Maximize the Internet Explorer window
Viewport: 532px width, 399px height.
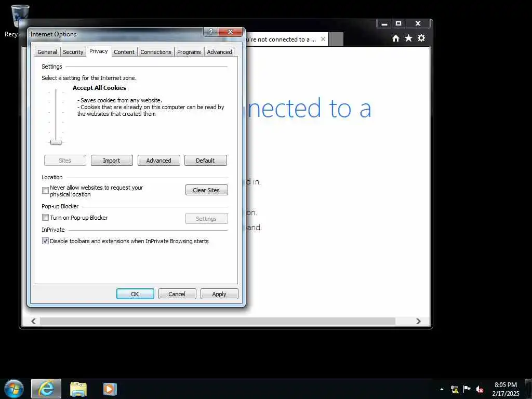coord(398,24)
